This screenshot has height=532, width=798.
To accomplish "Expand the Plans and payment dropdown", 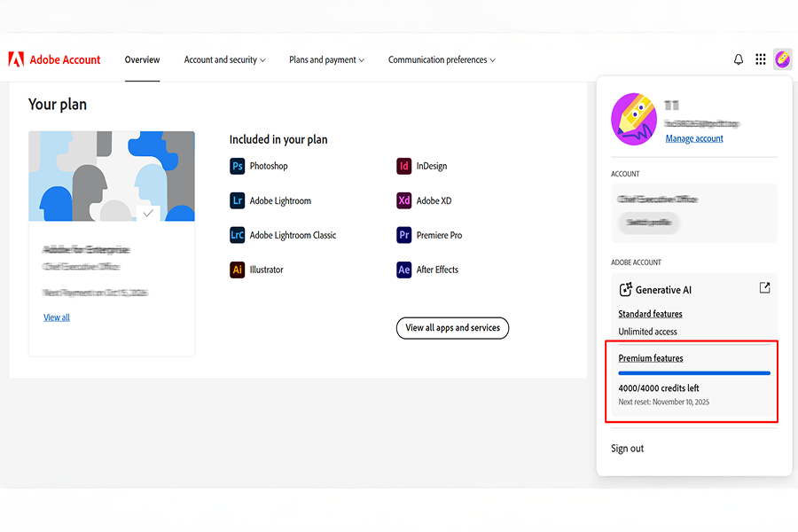I will click(327, 60).
